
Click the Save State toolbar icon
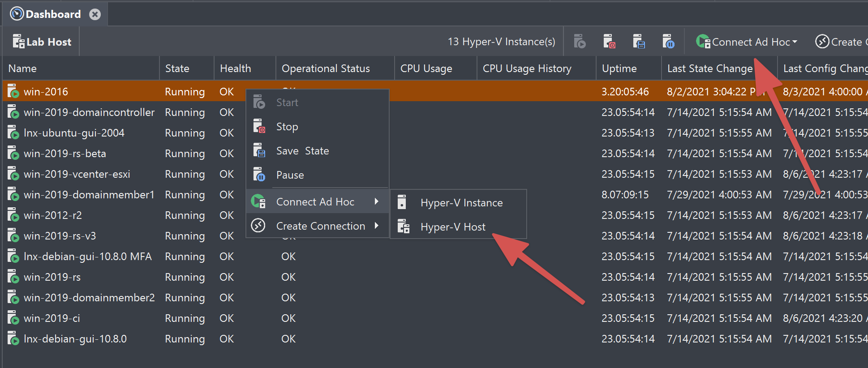click(639, 42)
